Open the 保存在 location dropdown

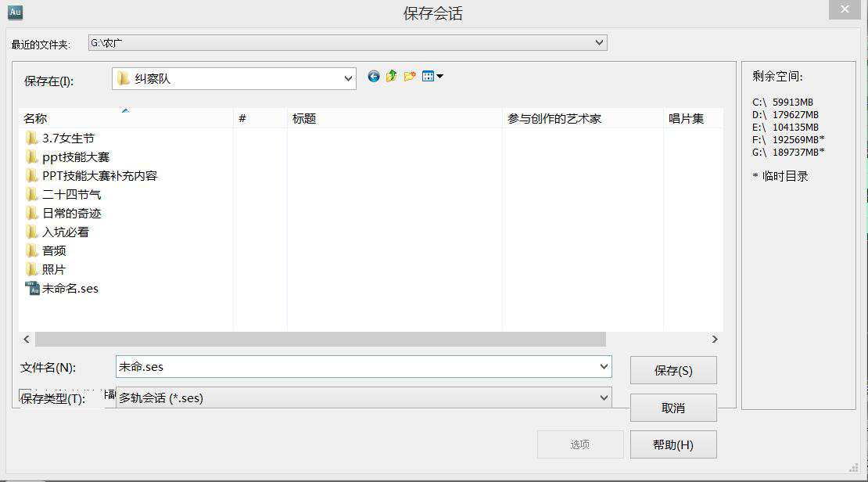pyautogui.click(x=349, y=78)
